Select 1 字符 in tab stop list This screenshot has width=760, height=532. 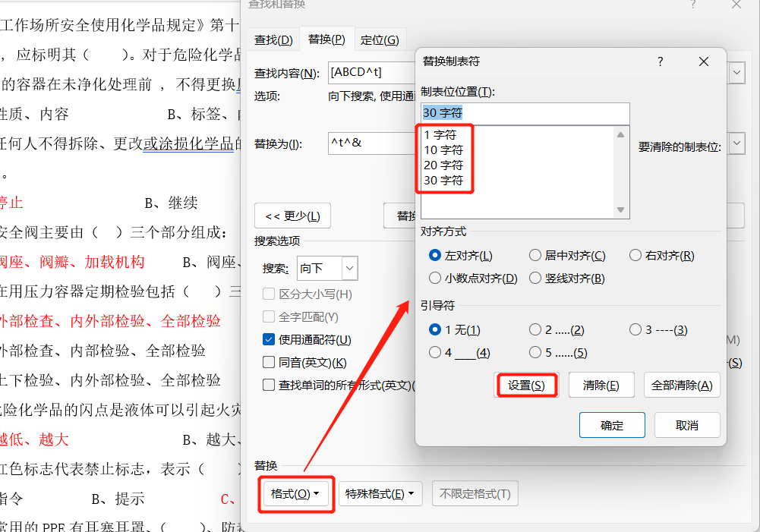tap(440, 134)
